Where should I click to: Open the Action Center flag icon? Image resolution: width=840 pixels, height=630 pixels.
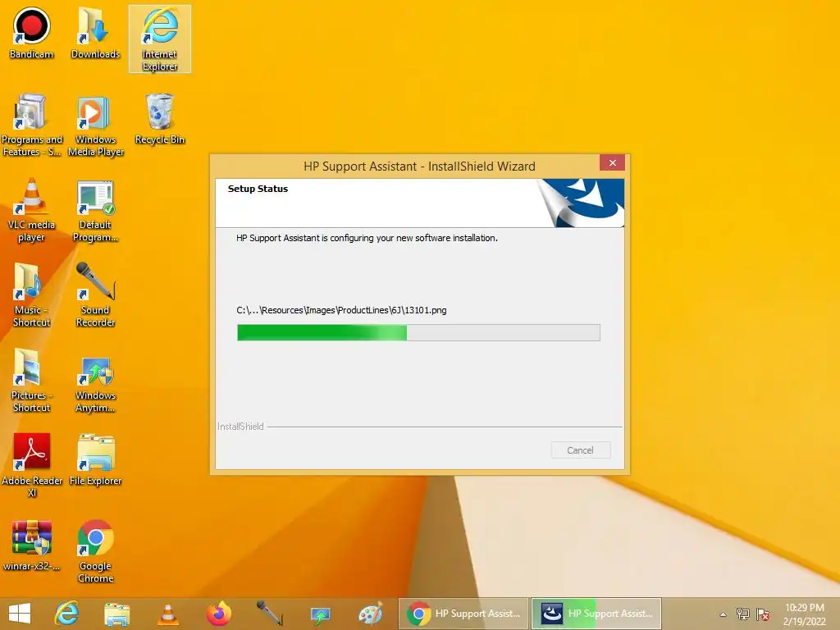tap(763, 614)
